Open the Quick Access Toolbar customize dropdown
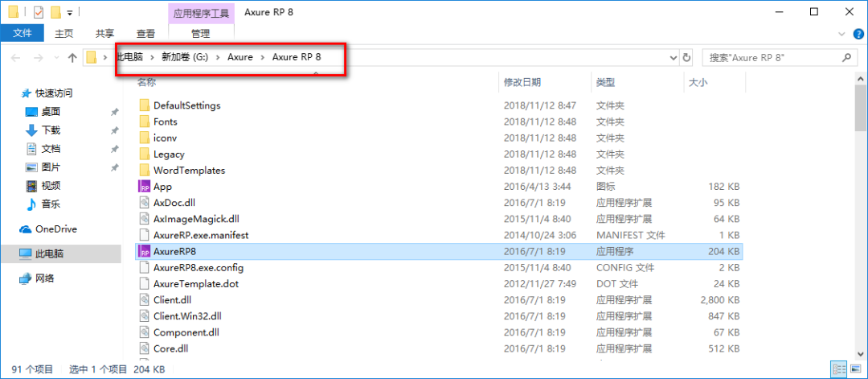Screen dimensions: 868x379 [x=70, y=12]
